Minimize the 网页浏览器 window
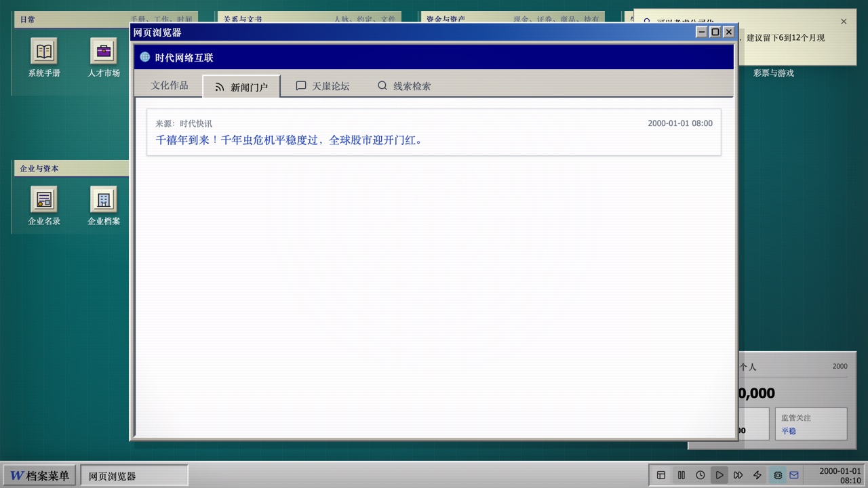Viewport: 868px width, 488px height. (702, 32)
